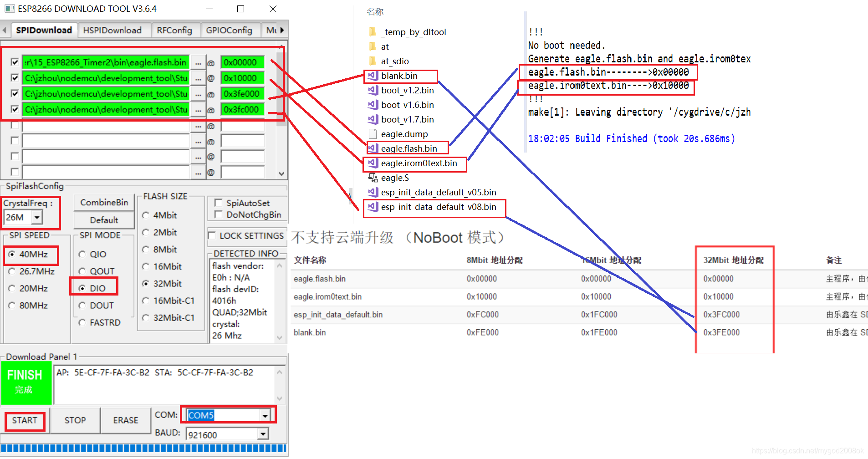Viewport: 868px width, 459px height.
Task: Click the START button
Action: click(x=25, y=420)
